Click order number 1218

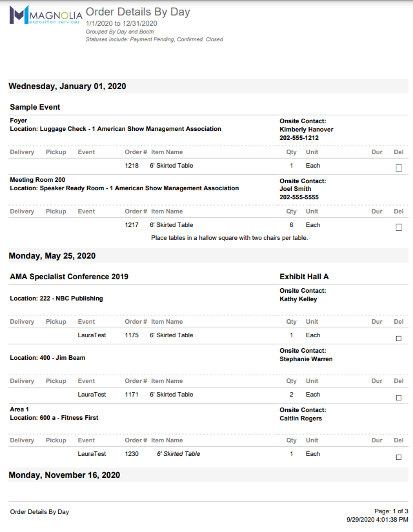[132, 166]
